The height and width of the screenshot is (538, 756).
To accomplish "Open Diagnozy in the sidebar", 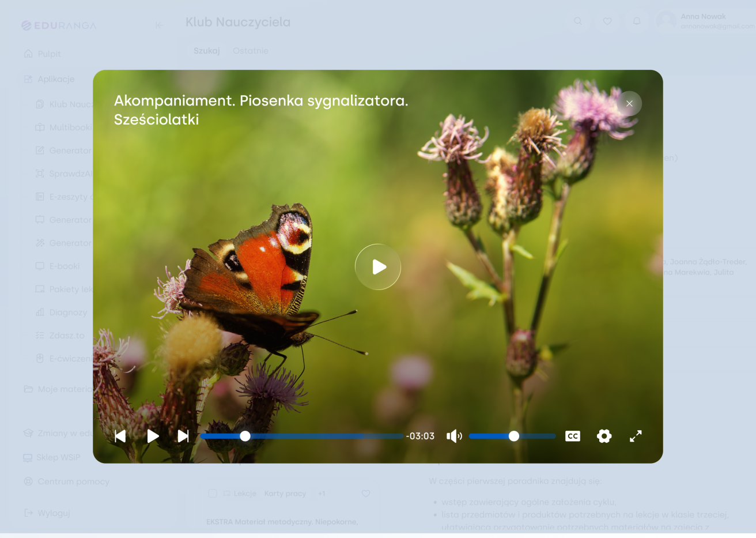I will (61, 312).
